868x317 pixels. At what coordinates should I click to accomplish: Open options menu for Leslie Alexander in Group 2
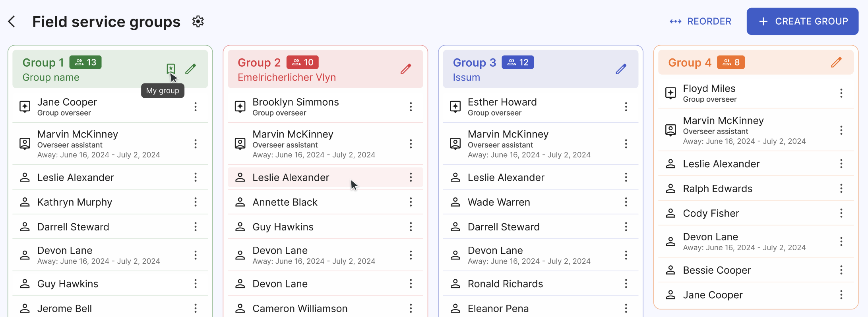[x=411, y=177]
